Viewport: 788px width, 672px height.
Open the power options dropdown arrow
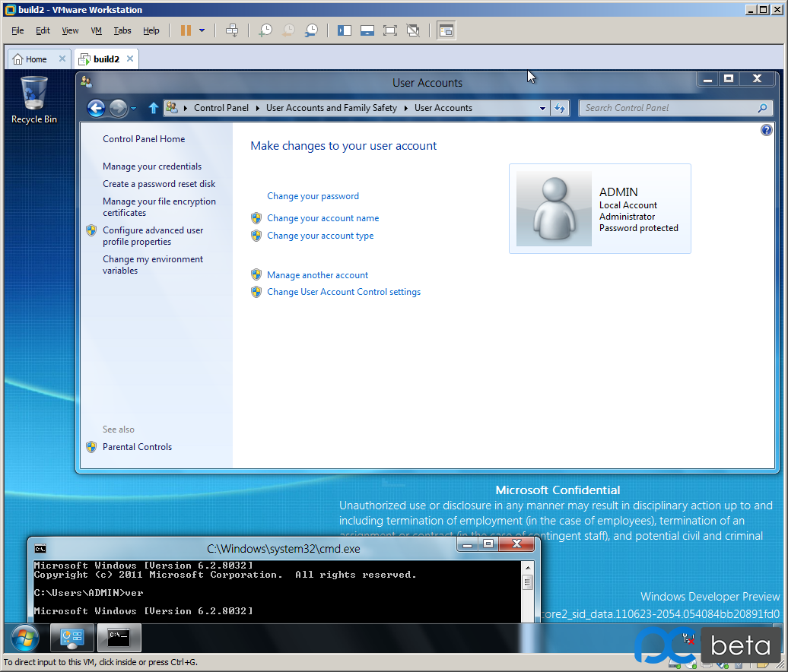click(202, 30)
